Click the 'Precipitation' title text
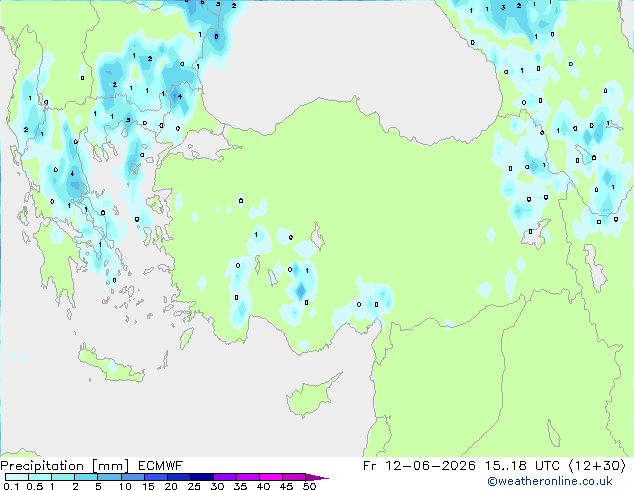 click(x=42, y=466)
